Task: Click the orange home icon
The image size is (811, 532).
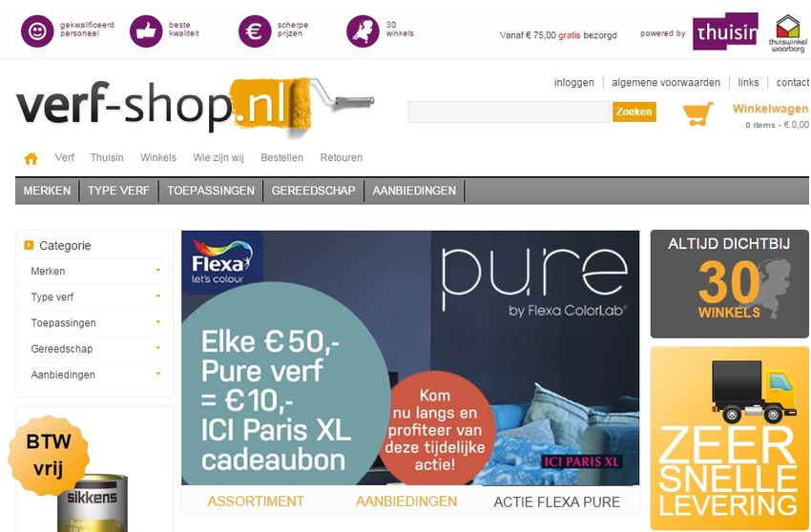Action: click(31, 158)
